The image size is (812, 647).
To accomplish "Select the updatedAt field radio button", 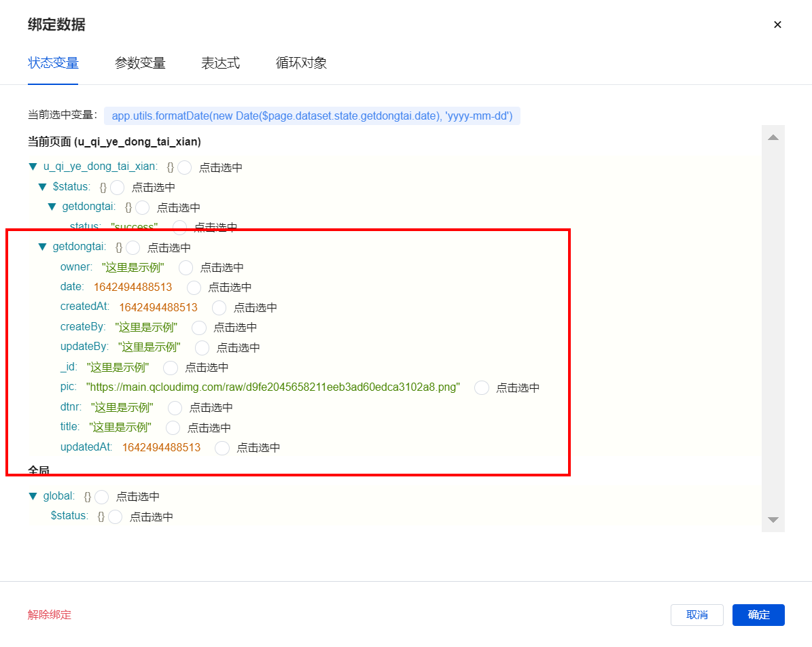I will [222, 448].
